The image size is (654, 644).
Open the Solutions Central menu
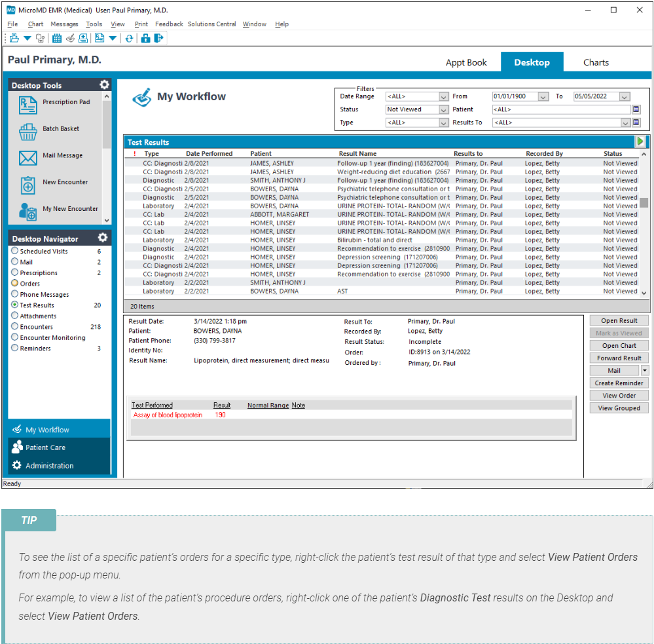(x=211, y=24)
